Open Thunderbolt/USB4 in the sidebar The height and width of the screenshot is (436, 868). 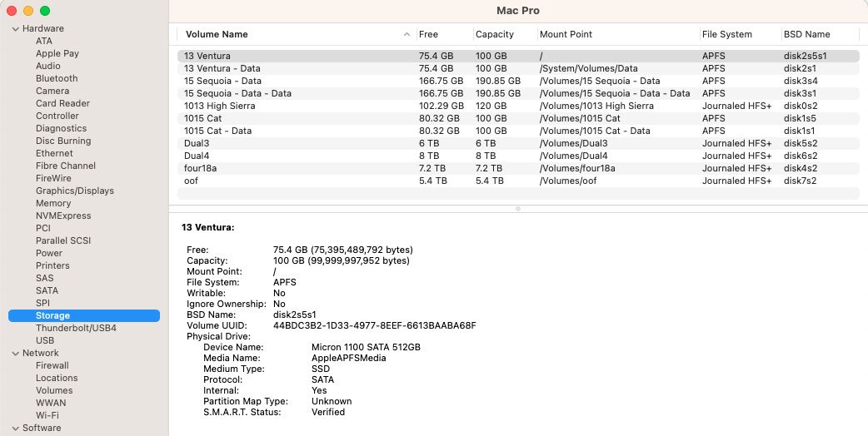coord(76,328)
